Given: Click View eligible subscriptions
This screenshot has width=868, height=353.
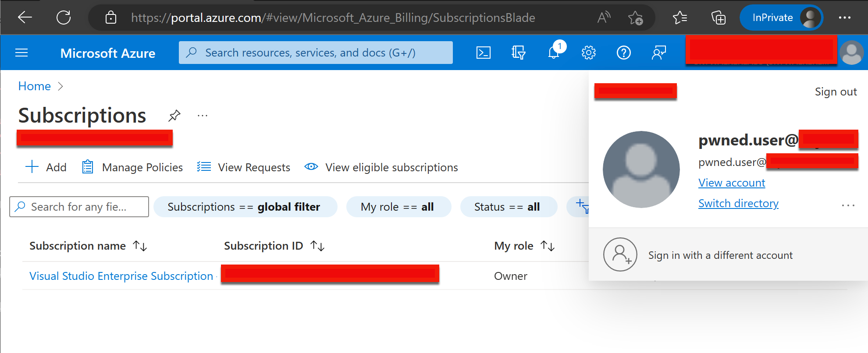Looking at the screenshot, I should (x=381, y=167).
